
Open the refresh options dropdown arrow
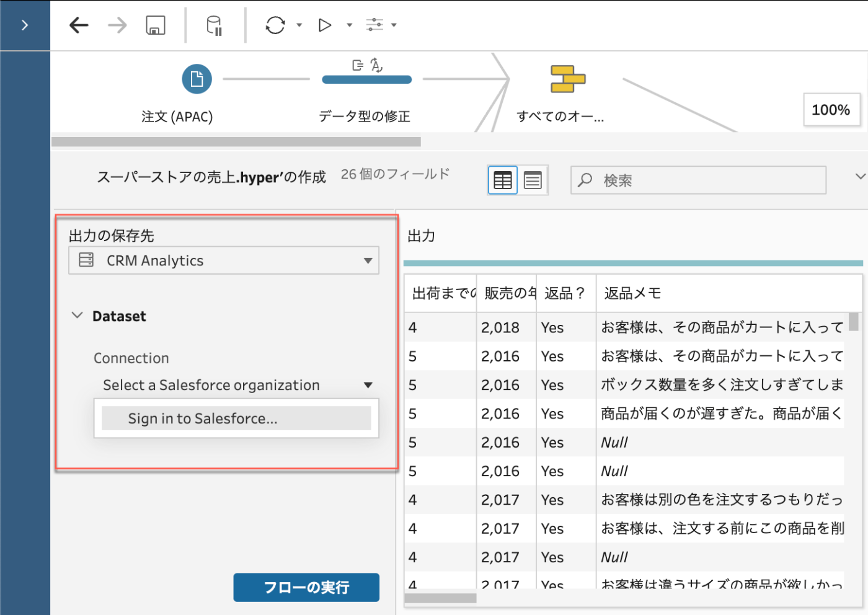(x=299, y=25)
